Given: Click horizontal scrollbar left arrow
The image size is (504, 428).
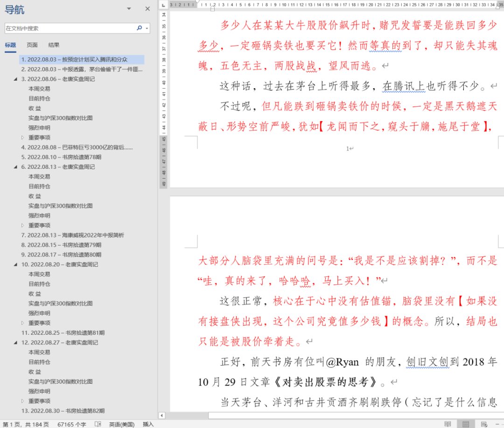Looking at the screenshot, I should tap(162, 415).
